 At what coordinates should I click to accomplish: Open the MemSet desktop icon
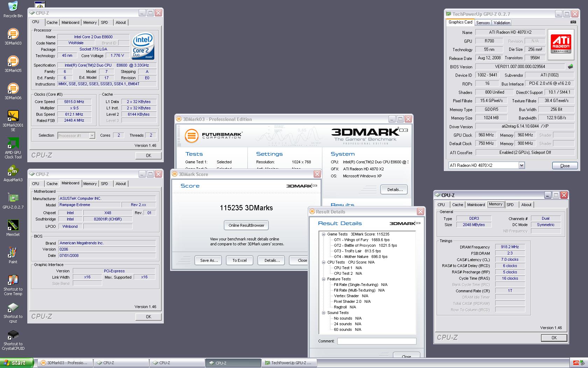click(x=13, y=228)
